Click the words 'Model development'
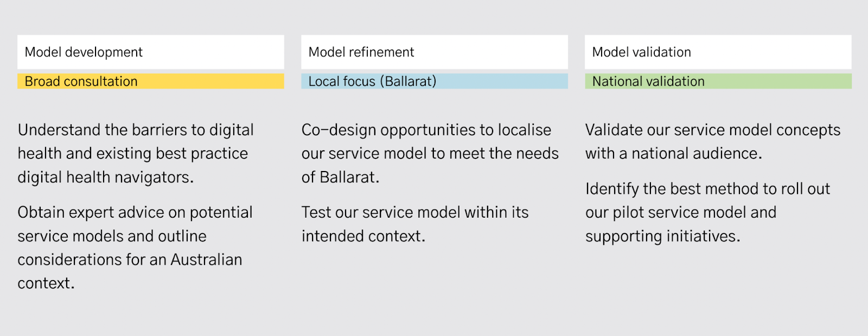This screenshot has height=336, width=868. [x=84, y=52]
